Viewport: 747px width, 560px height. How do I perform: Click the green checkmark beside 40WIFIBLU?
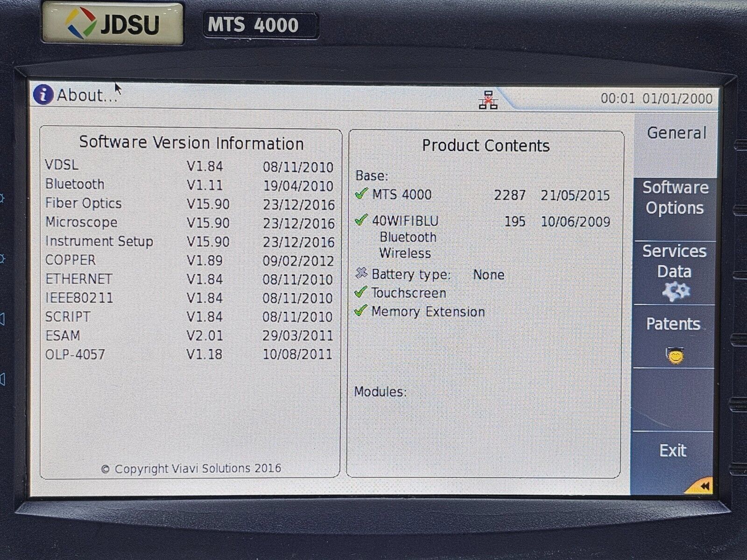pos(361,219)
